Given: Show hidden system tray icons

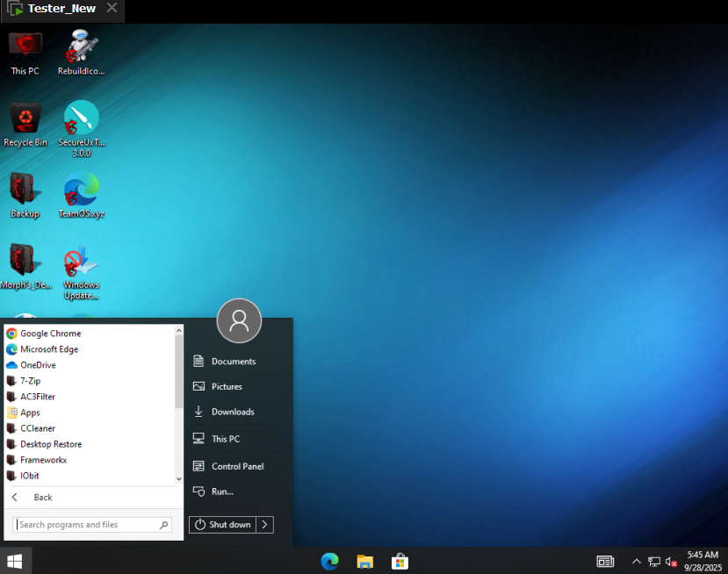Looking at the screenshot, I should coord(636,561).
